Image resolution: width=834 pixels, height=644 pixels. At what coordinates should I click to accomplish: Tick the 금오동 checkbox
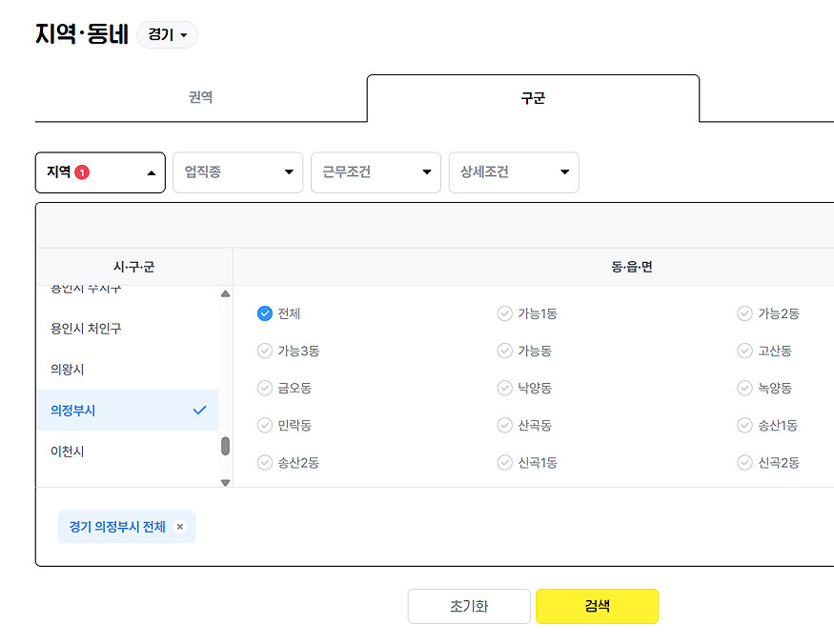pos(265,388)
